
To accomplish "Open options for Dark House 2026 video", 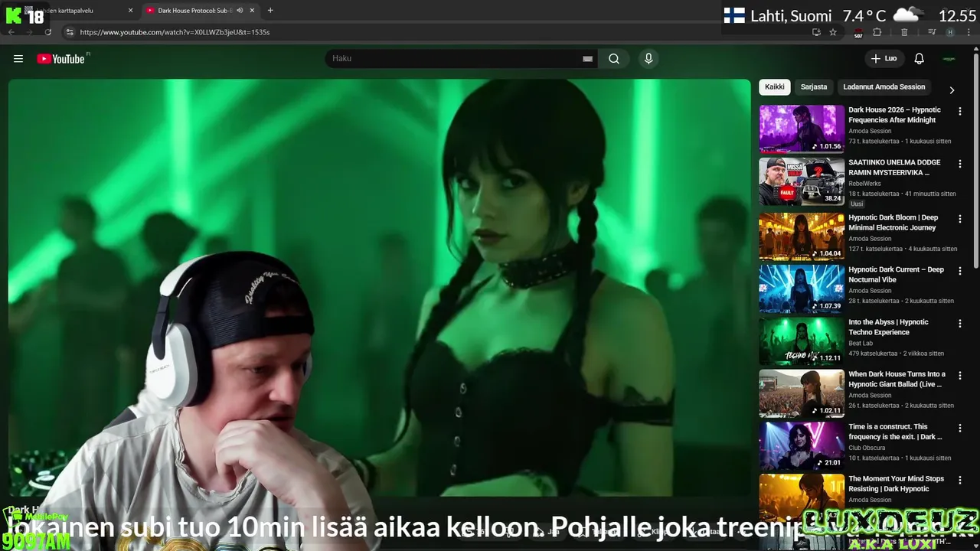I will (x=960, y=112).
